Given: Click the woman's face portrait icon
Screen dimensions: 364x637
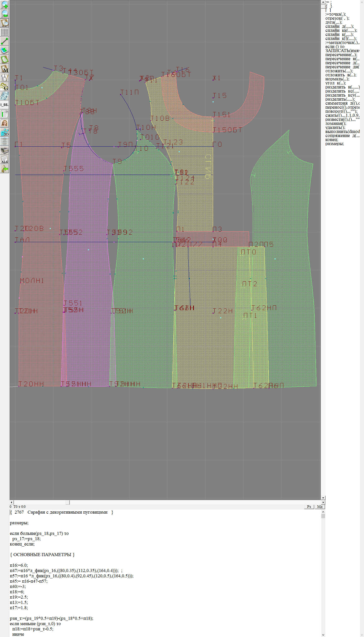Looking at the screenshot, I should coord(5,123).
